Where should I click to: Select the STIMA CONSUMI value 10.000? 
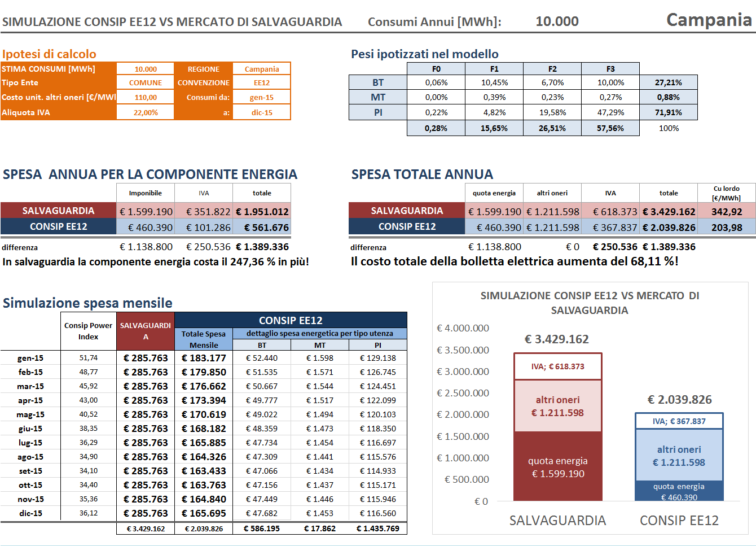pyautogui.click(x=146, y=69)
